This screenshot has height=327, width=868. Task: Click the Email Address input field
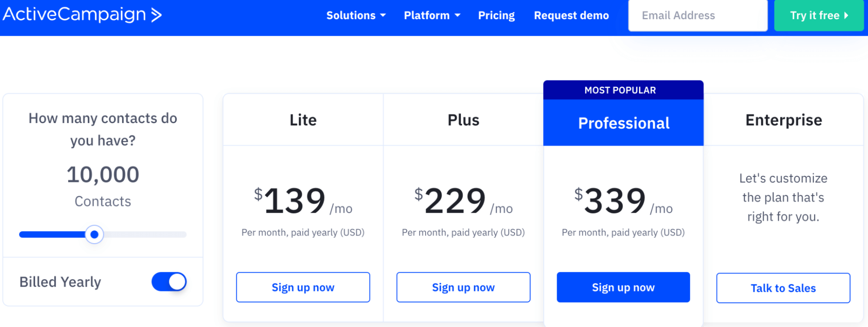[x=697, y=15]
